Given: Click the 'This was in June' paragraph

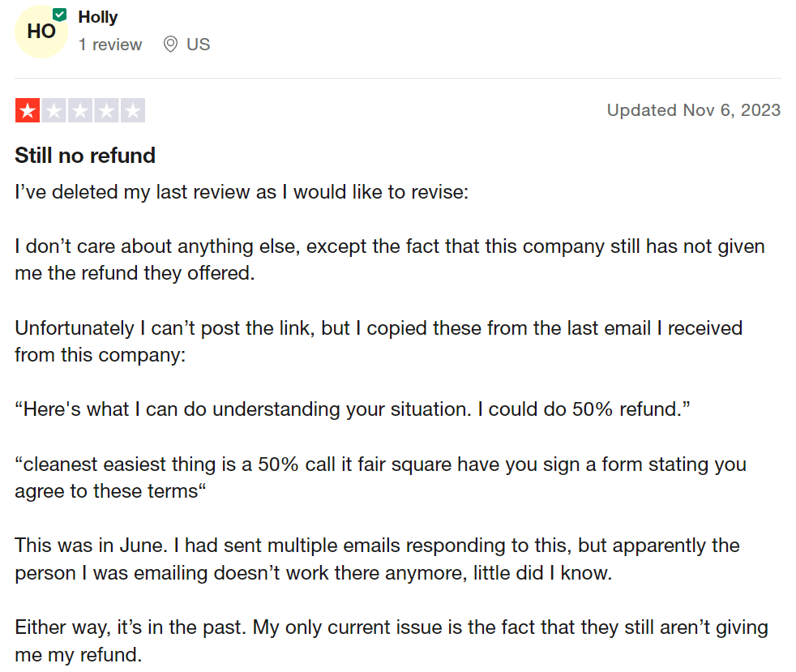Looking at the screenshot, I should (x=377, y=559).
